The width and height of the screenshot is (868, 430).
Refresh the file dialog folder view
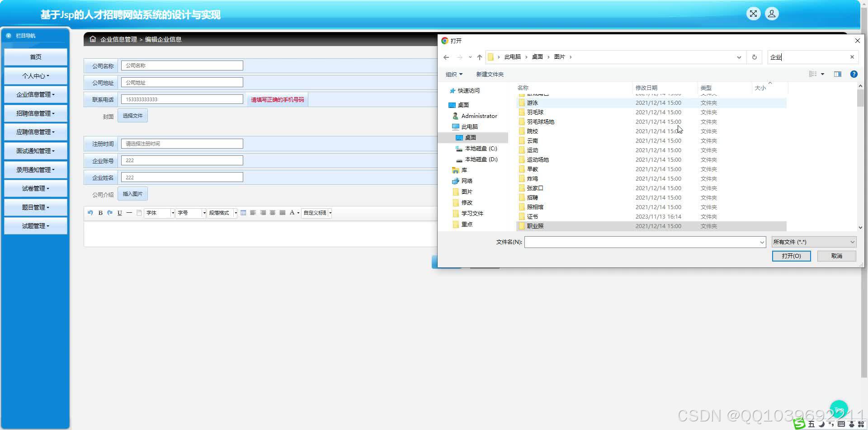[754, 57]
